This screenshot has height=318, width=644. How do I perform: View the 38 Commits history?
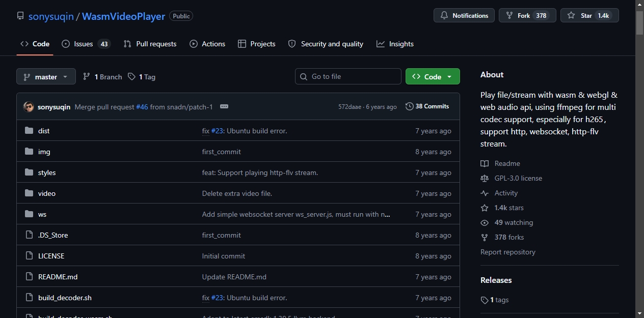coord(427,106)
